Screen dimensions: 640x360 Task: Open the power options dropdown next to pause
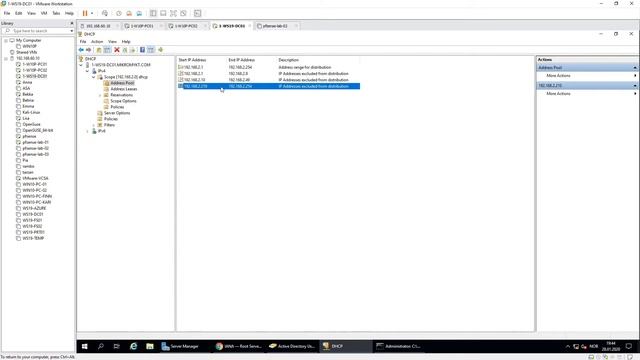[x=92, y=13]
